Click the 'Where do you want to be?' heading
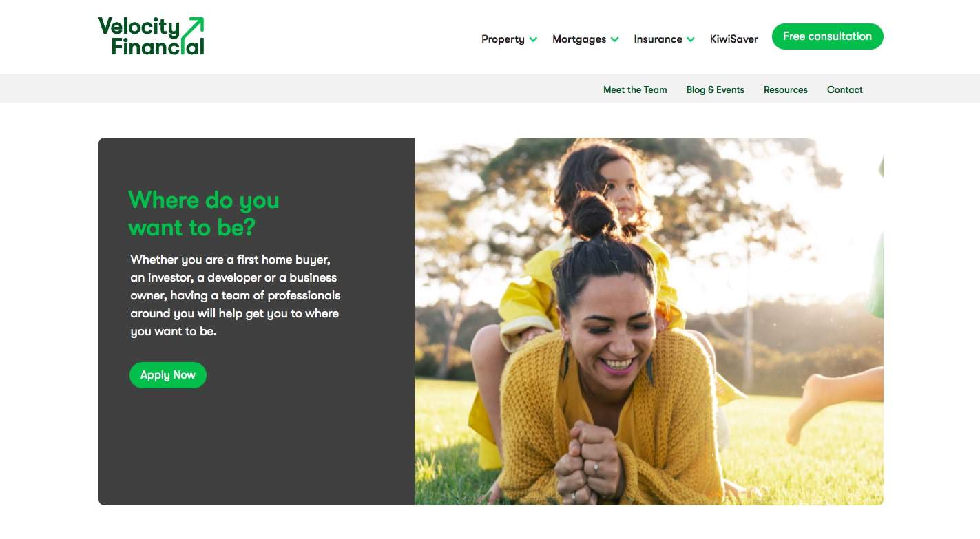This screenshot has width=980, height=539. click(x=204, y=213)
